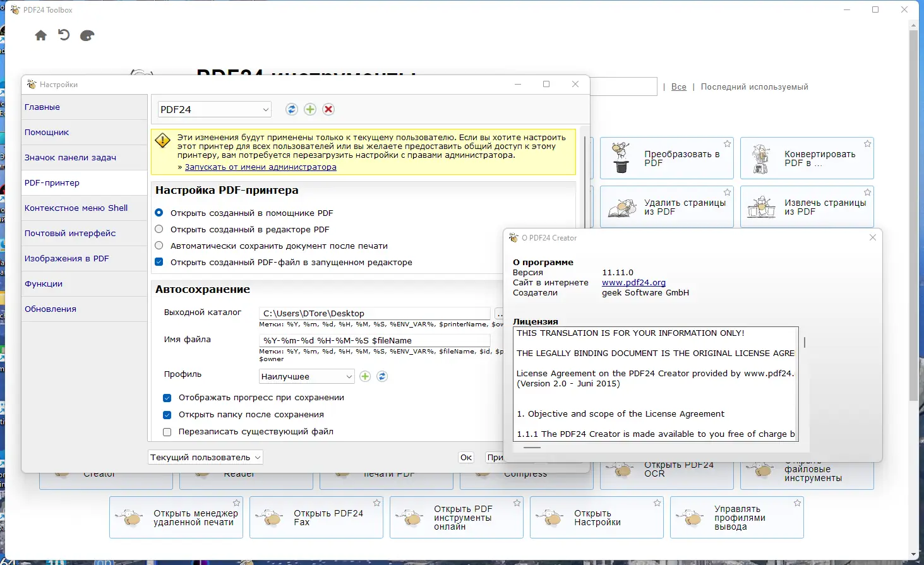Close the 'О PDF24 Creator' about dialog
This screenshot has height=565, width=924.
(x=872, y=237)
